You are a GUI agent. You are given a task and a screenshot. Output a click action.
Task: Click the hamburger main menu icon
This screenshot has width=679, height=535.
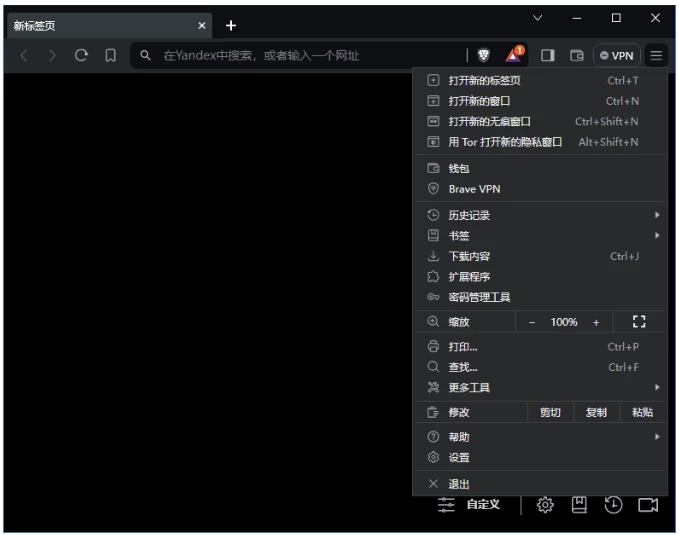pos(656,56)
